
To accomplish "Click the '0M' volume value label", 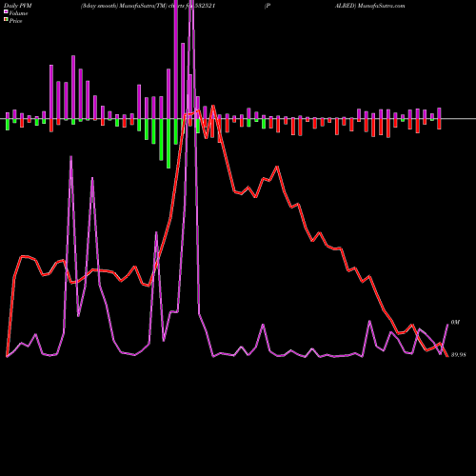I will (455, 322).
